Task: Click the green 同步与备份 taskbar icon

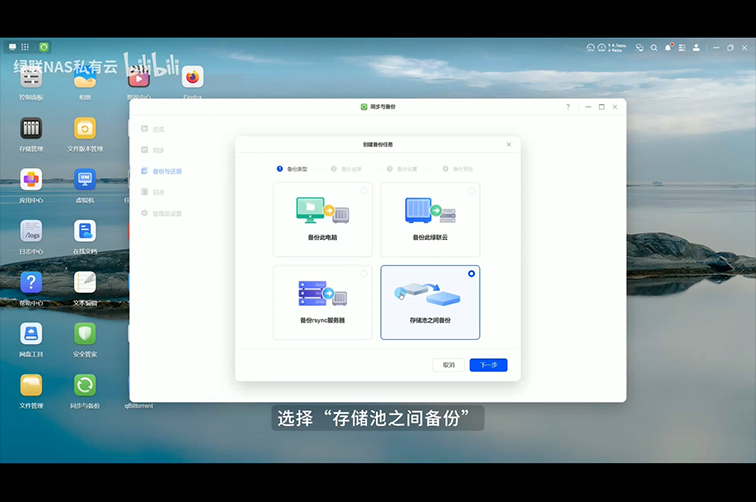Action: click(44, 47)
